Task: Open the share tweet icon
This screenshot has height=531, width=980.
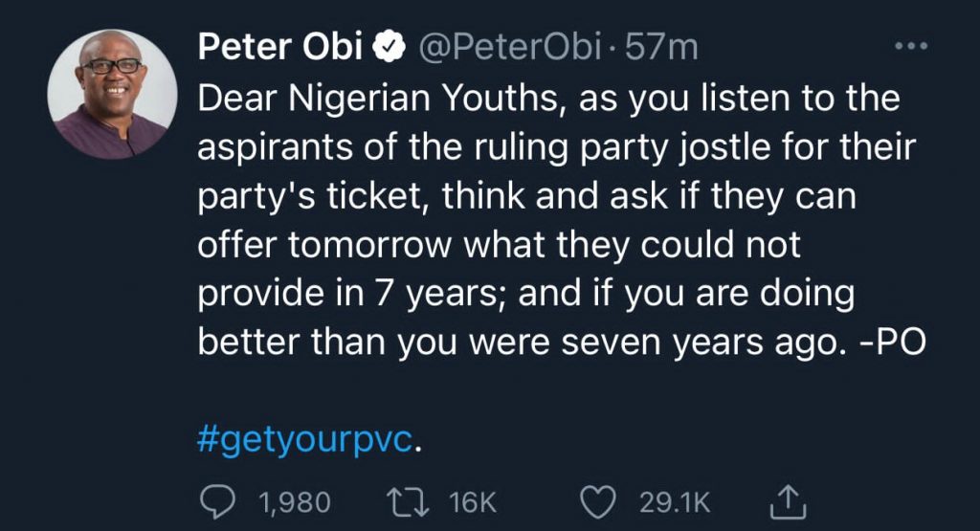Action: click(788, 501)
